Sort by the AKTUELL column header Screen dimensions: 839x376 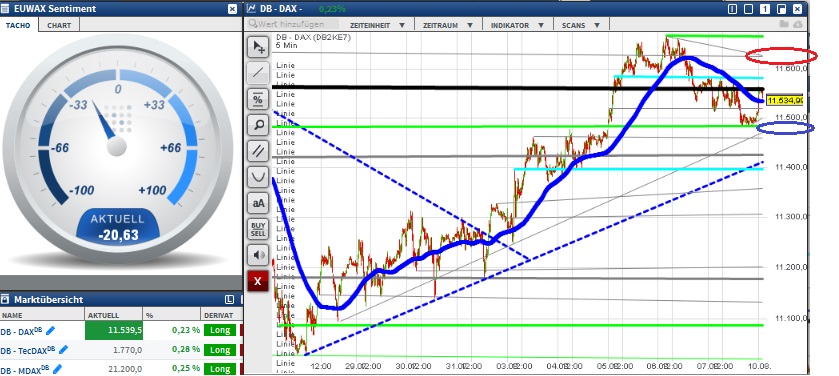[x=113, y=315]
